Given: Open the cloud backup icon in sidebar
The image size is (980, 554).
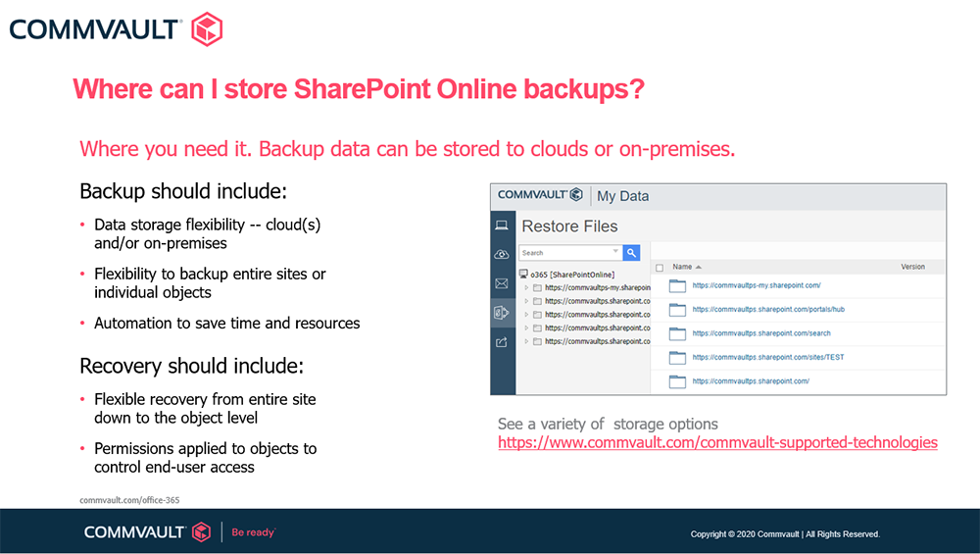Looking at the screenshot, I should [x=502, y=254].
